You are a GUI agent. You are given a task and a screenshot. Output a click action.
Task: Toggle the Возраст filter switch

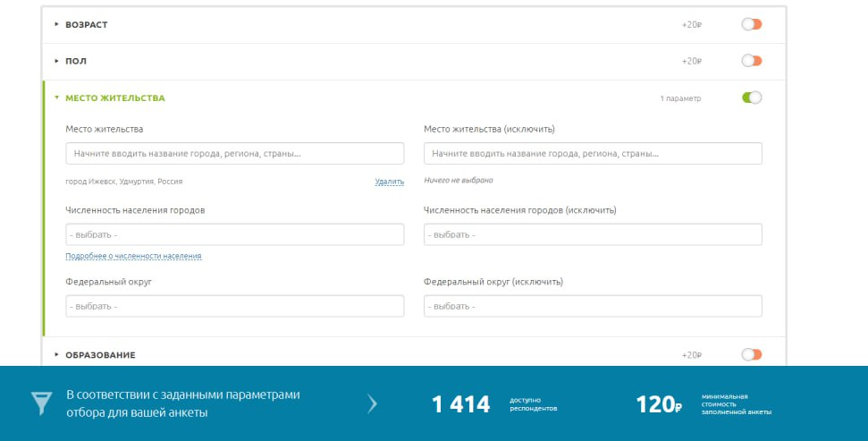pos(751,24)
